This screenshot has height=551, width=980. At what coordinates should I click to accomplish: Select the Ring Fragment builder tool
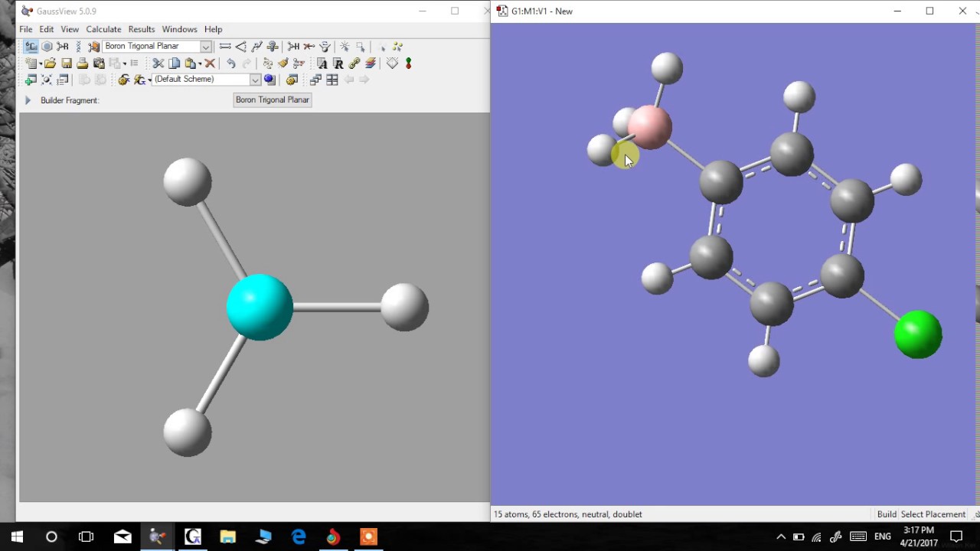click(47, 47)
